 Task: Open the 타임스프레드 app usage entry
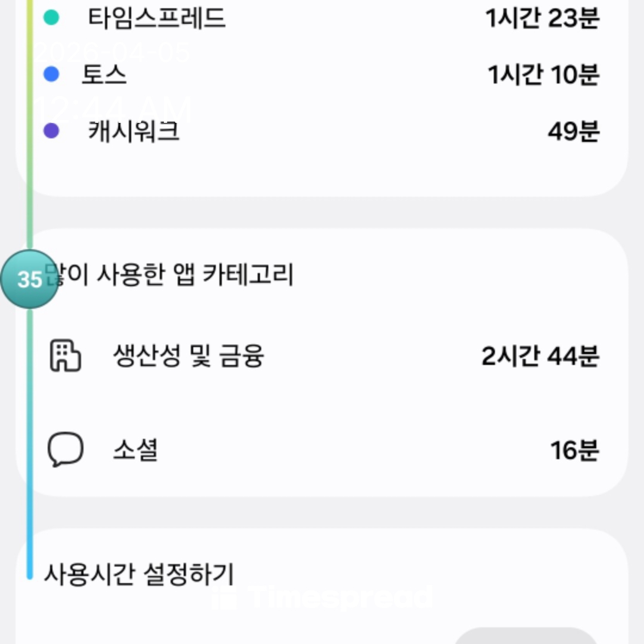pyautogui.click(x=157, y=18)
